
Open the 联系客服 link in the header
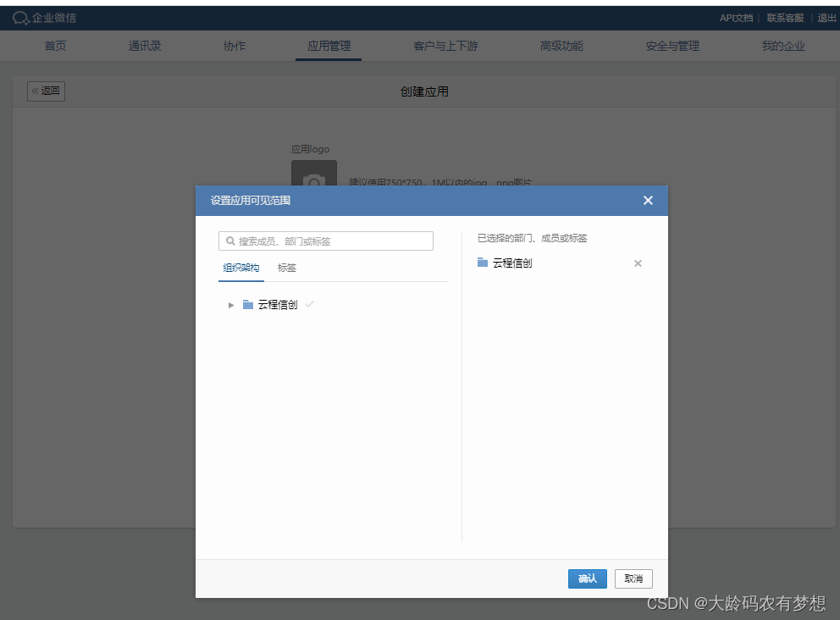coord(785,18)
